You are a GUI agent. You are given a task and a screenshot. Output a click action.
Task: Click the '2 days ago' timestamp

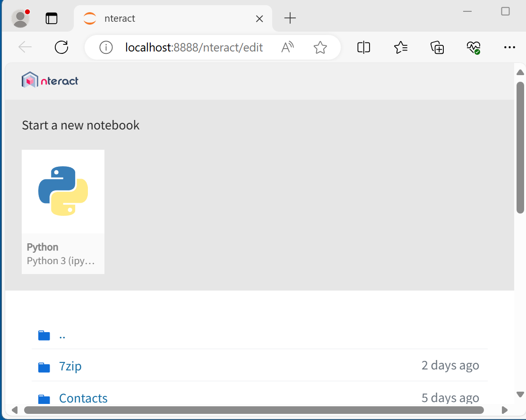click(450, 365)
